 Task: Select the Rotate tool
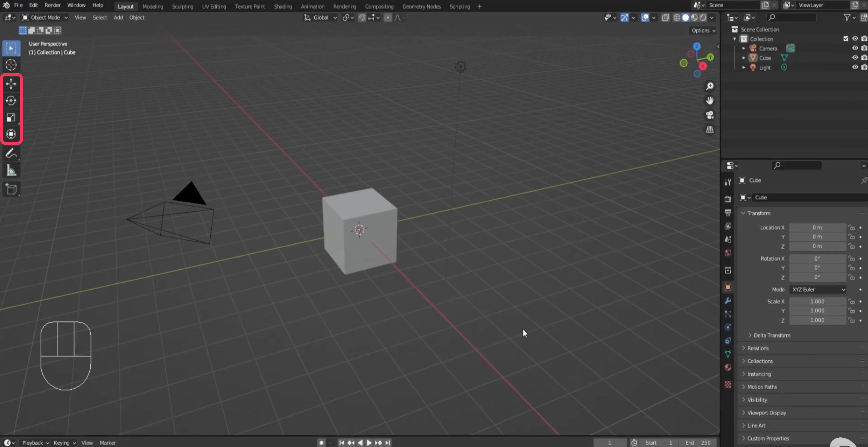point(11,100)
